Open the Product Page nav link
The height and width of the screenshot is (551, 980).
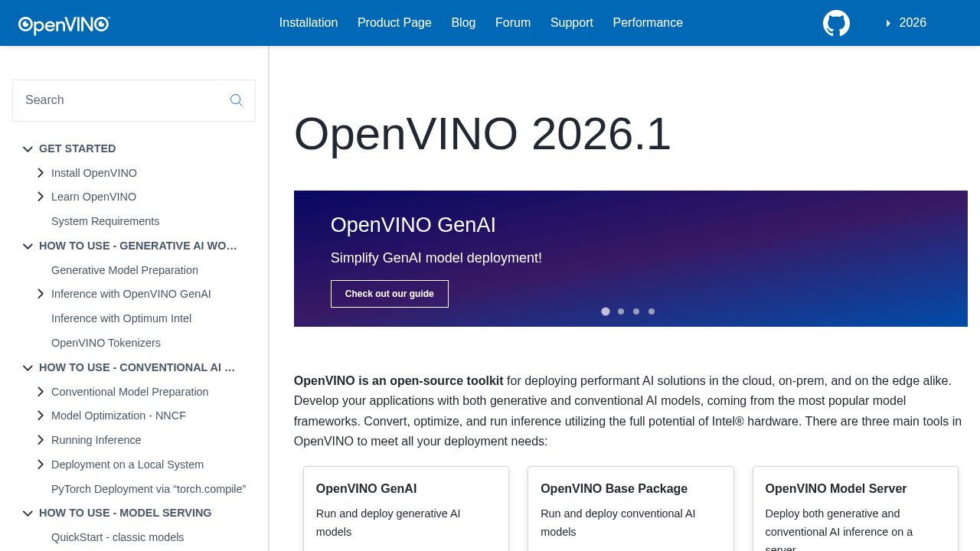(394, 23)
